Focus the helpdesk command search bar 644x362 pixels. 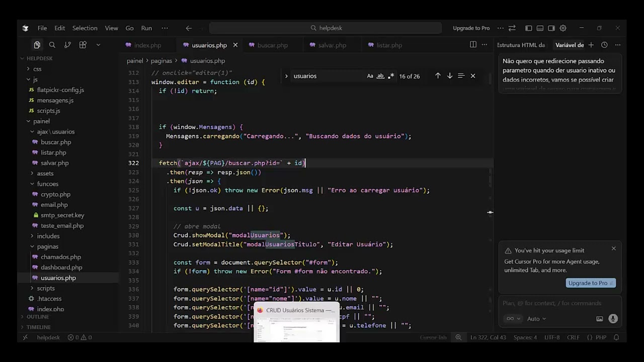[325, 28]
